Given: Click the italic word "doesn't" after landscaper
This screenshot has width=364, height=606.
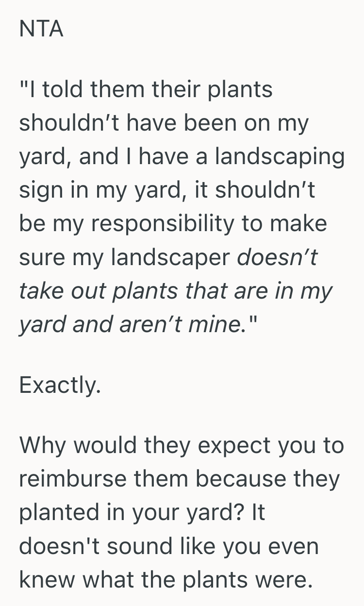Looking at the screenshot, I should tap(277, 257).
